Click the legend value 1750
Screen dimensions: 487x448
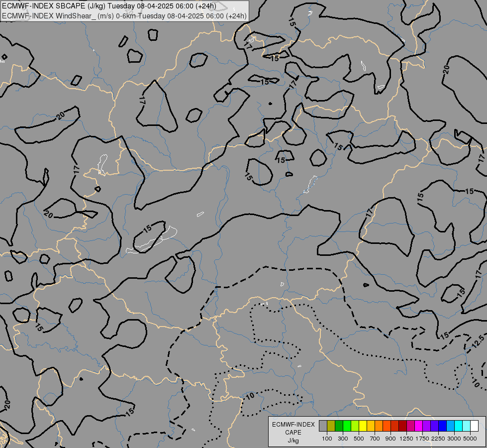[x=422, y=439]
